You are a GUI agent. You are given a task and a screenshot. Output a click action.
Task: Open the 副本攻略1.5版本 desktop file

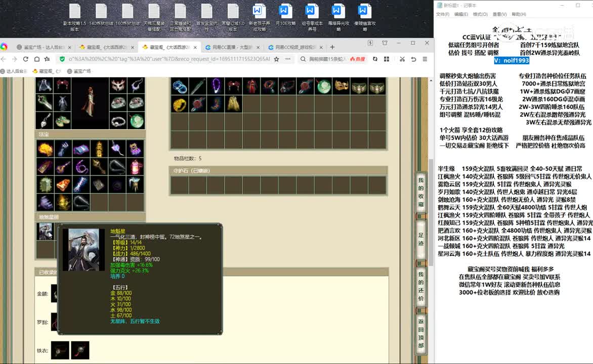pyautogui.click(x=74, y=17)
